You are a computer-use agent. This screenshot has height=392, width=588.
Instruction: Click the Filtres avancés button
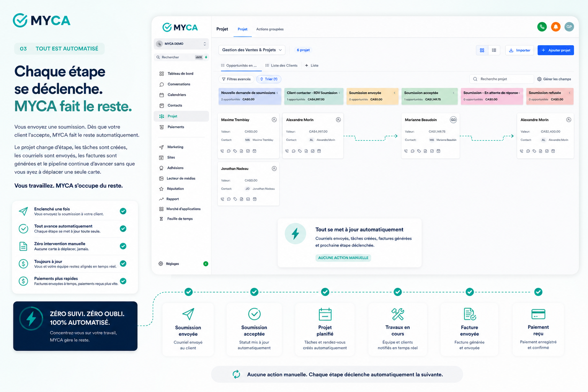pos(236,79)
